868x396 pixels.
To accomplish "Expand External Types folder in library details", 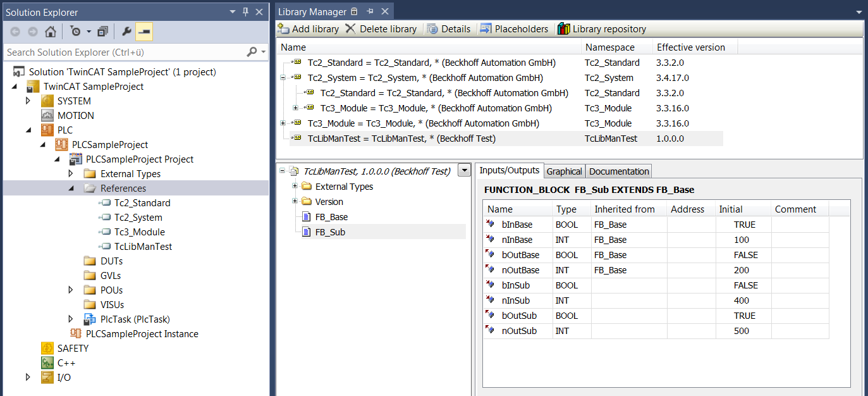I will click(295, 186).
